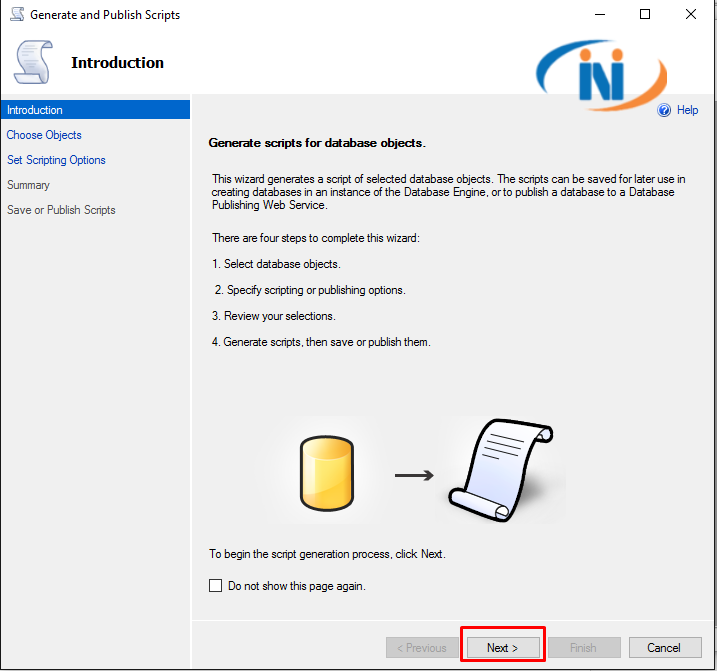
Task: Click '2. Specify scripting or publishing options.'
Action: click(x=310, y=290)
